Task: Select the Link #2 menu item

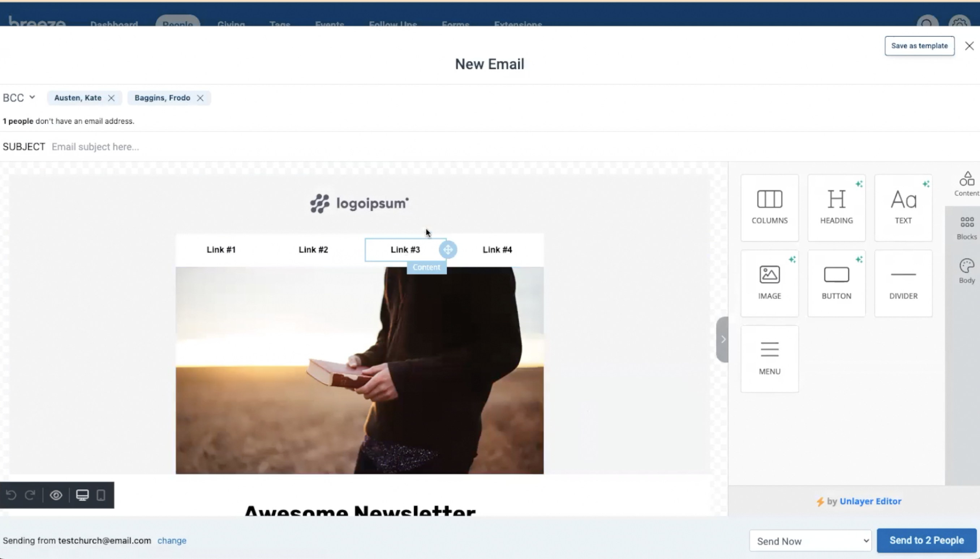Action: 313,249
